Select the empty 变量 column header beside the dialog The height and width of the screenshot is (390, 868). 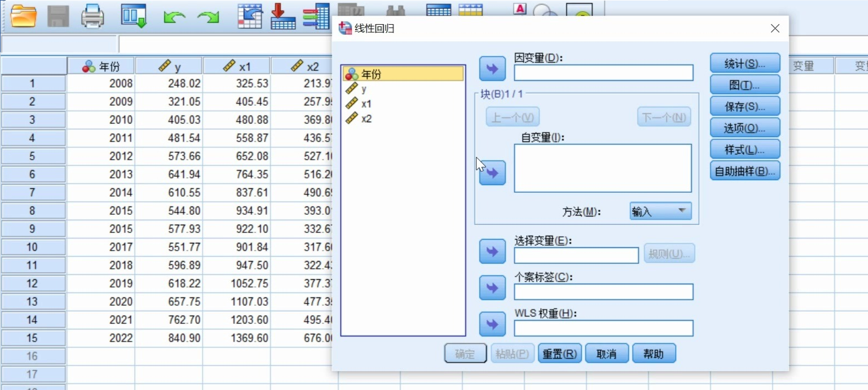(811, 66)
